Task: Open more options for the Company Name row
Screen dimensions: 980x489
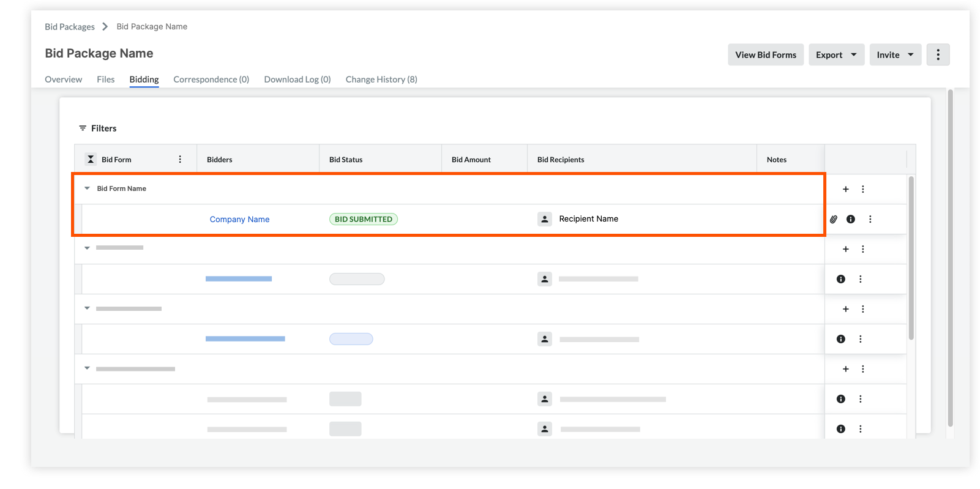Action: tap(870, 219)
